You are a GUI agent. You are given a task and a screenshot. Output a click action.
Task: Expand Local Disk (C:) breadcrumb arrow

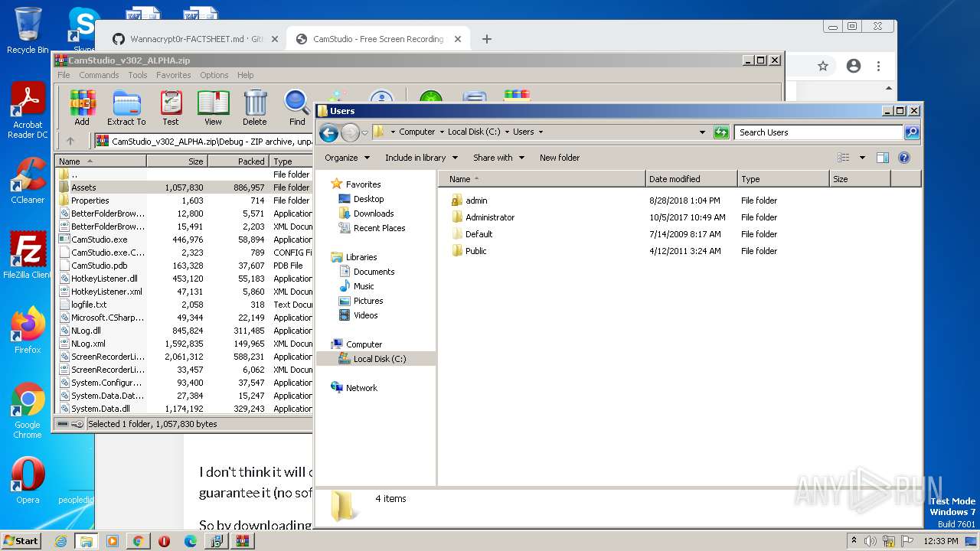505,132
